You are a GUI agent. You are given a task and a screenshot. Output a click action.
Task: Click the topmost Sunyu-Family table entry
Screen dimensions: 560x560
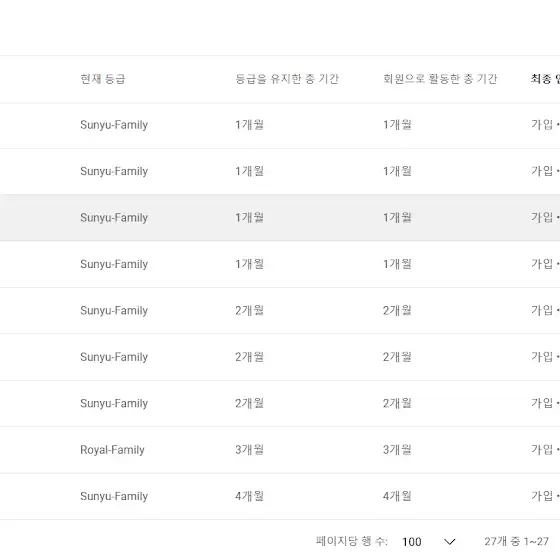pyautogui.click(x=114, y=125)
